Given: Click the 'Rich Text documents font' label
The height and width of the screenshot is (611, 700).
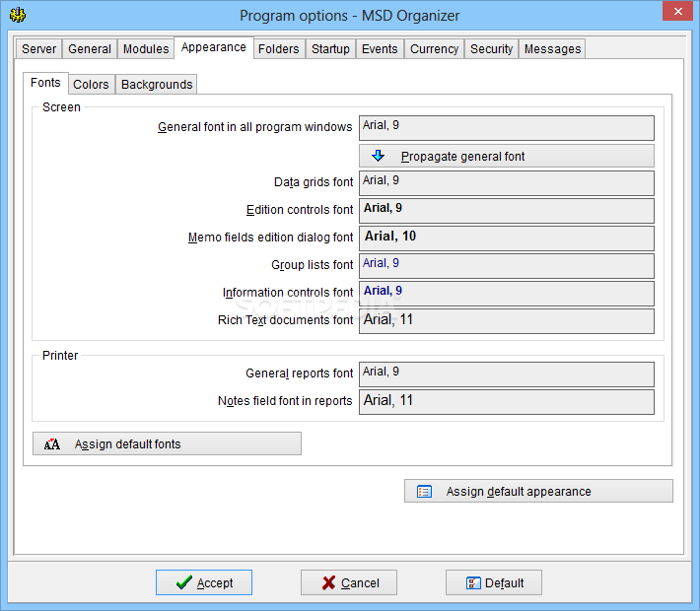Looking at the screenshot, I should [x=285, y=320].
